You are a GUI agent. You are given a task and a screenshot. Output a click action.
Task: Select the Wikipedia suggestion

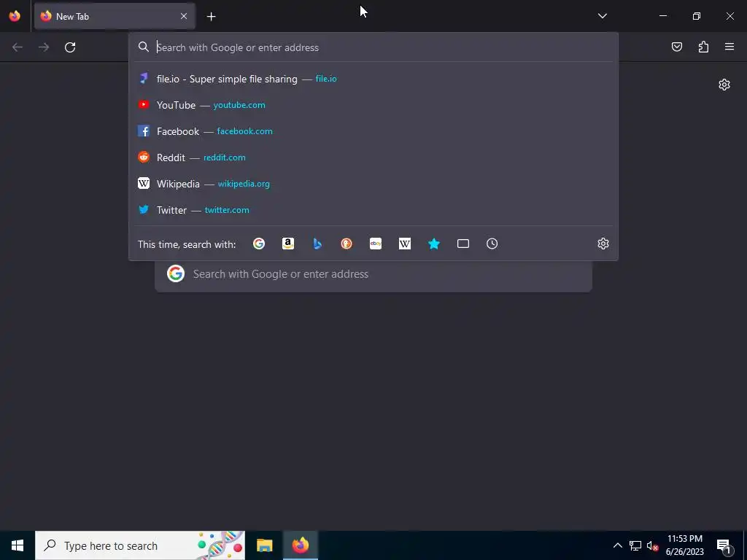[373, 183]
